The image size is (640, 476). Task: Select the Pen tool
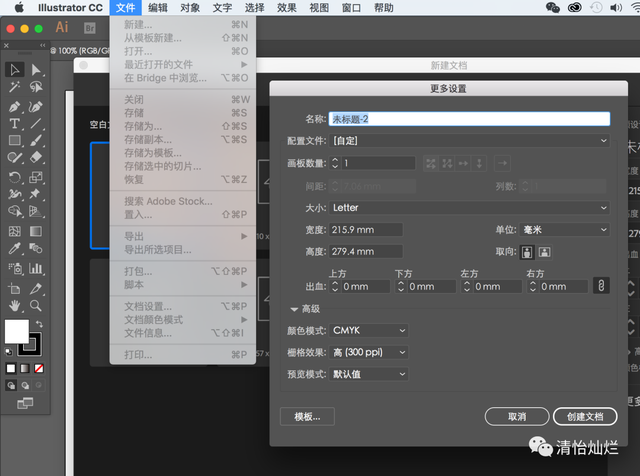point(14,106)
